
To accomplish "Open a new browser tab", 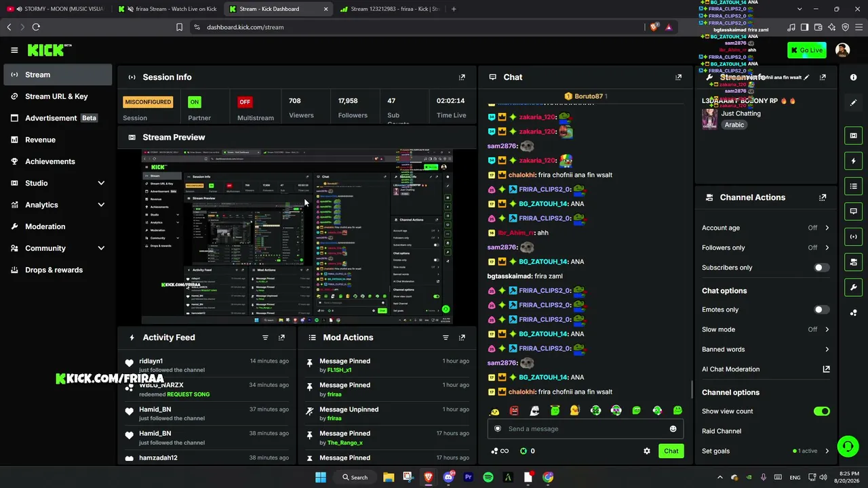I will click(x=454, y=9).
